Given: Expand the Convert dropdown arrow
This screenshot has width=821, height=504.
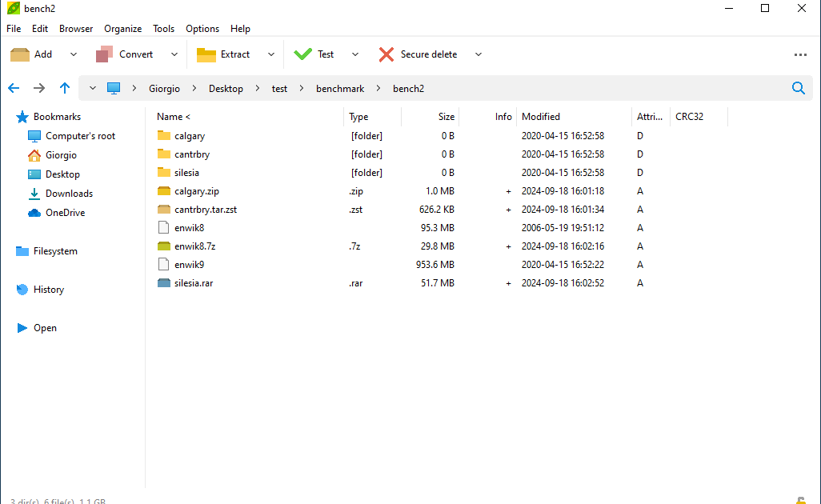Looking at the screenshot, I should (x=174, y=54).
